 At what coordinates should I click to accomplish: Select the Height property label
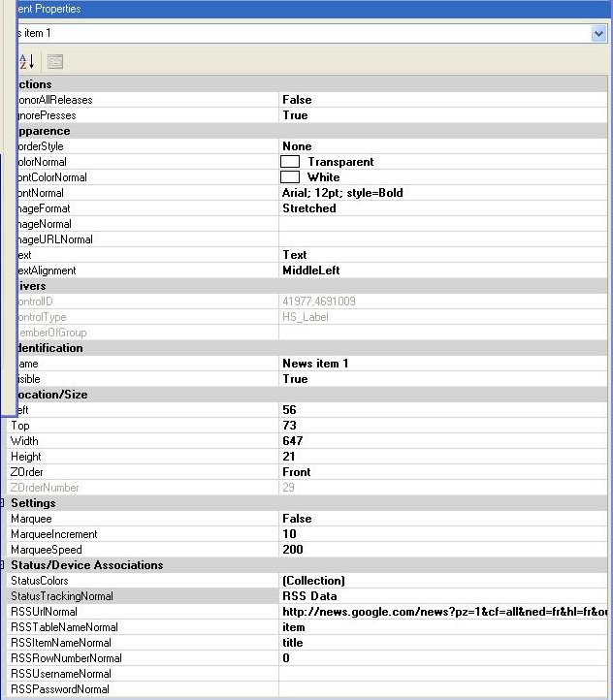[x=26, y=457]
